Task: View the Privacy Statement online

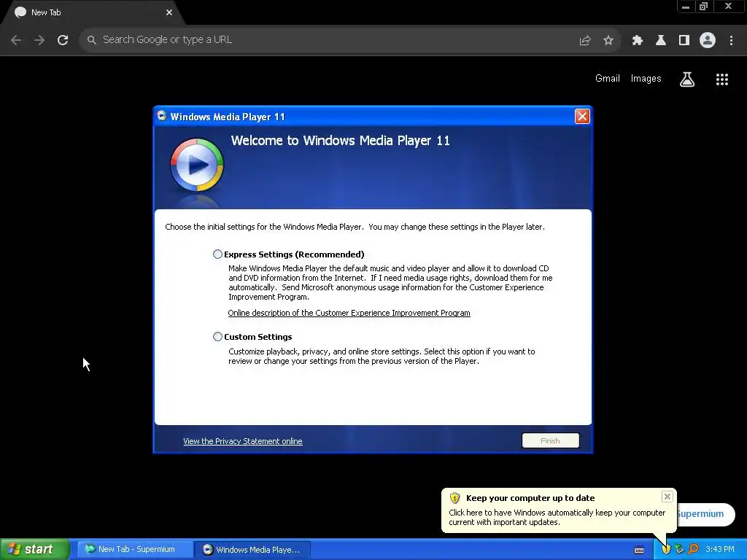Action: tap(242, 441)
